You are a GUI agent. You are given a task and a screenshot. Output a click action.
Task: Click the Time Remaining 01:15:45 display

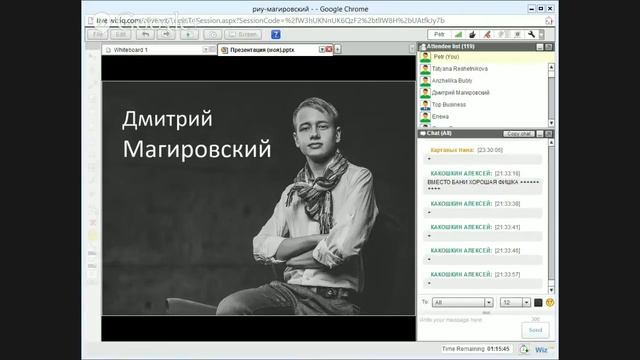tap(476, 349)
